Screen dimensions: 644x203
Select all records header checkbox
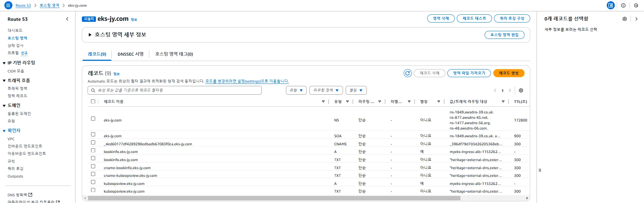click(x=93, y=101)
